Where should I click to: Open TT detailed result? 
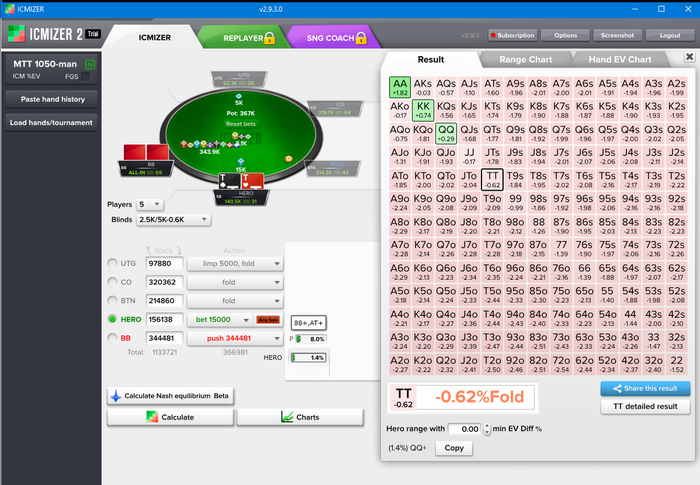tap(645, 406)
